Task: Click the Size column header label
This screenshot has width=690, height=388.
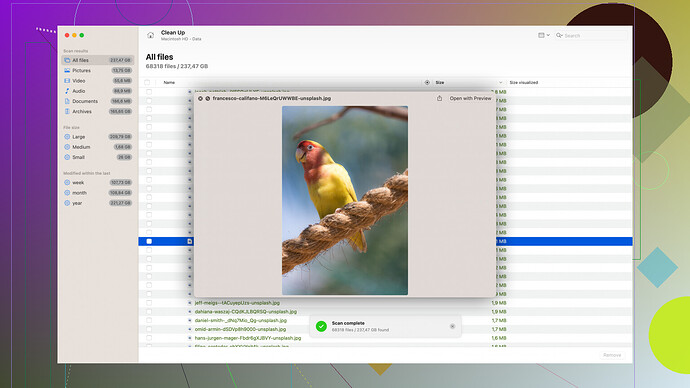Action: pyautogui.click(x=440, y=82)
